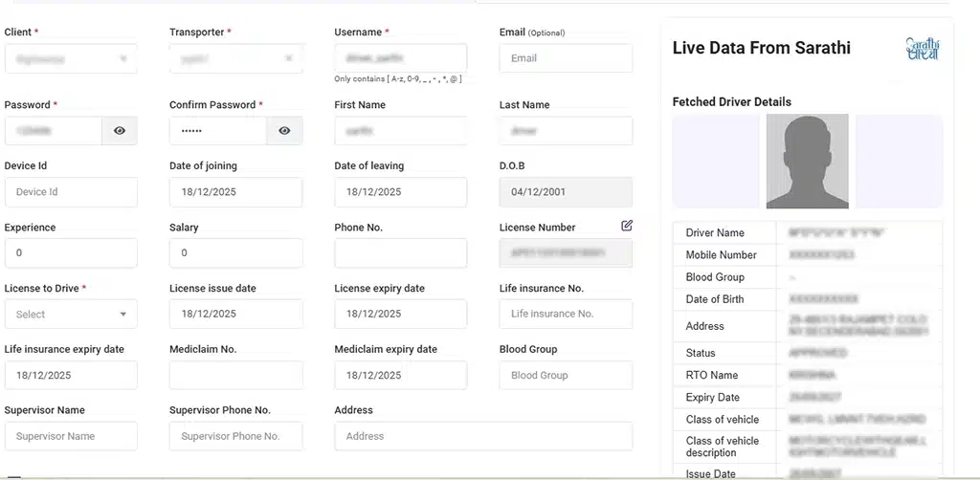Image resolution: width=980 pixels, height=480 pixels.
Task: Click the Live Data From Sarathi heading
Action: (x=761, y=48)
